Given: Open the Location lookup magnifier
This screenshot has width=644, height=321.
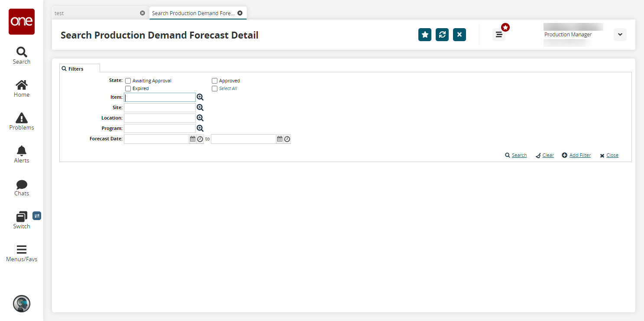Looking at the screenshot, I should coord(200,118).
